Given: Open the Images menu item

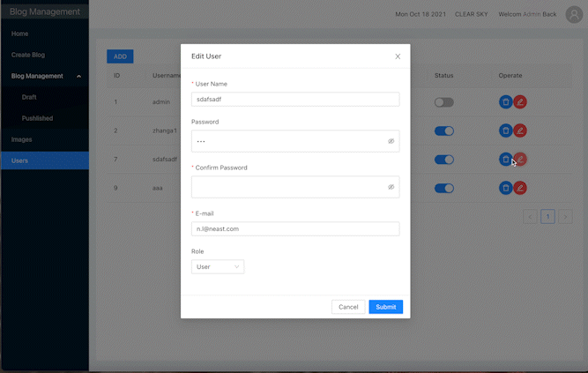Looking at the screenshot, I should [22, 139].
